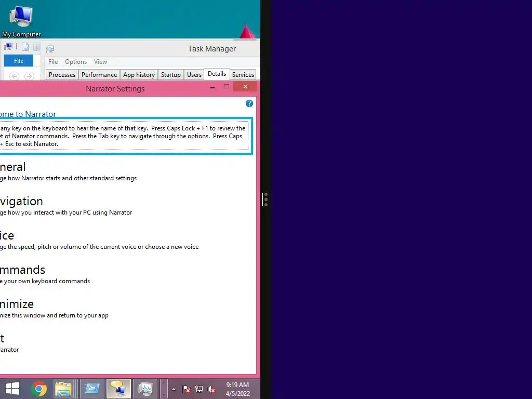
Task: Open the taskbar clock showing 9:19 AM
Action: [237, 389]
